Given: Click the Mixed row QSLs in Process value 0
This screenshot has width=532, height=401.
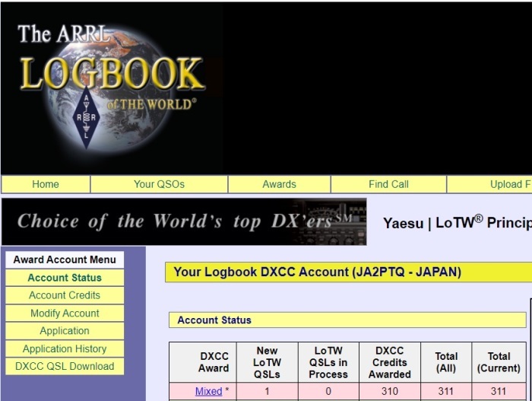Looking at the screenshot, I should 328,391.
